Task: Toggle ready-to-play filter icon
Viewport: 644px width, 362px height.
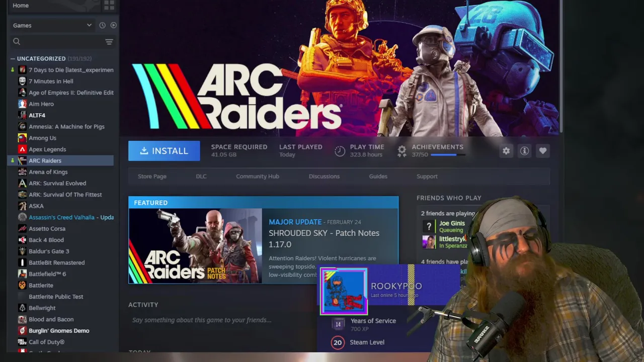Action: pos(113,25)
